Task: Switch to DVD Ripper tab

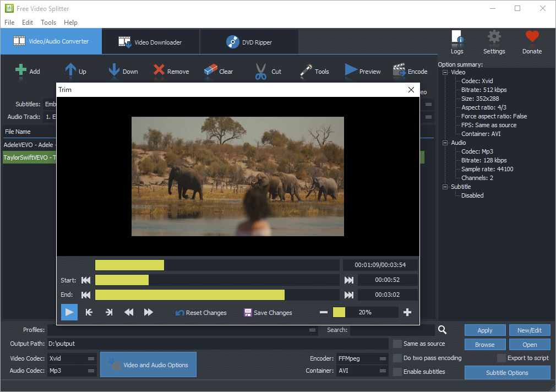Action: point(249,42)
